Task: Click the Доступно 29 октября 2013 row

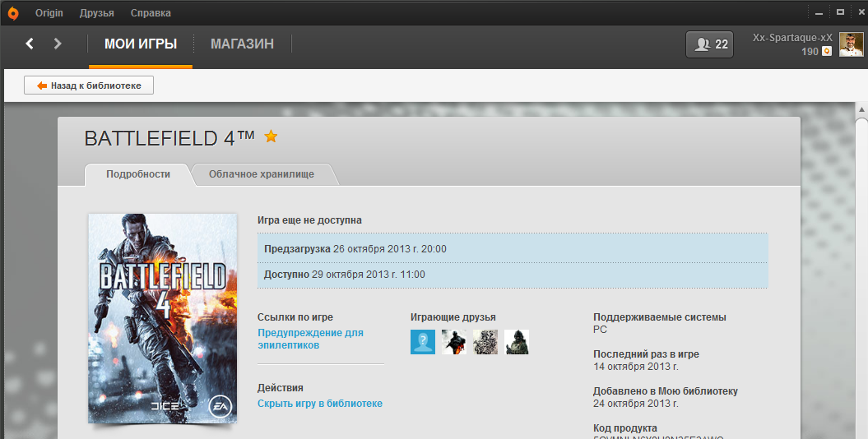Action: (513, 275)
